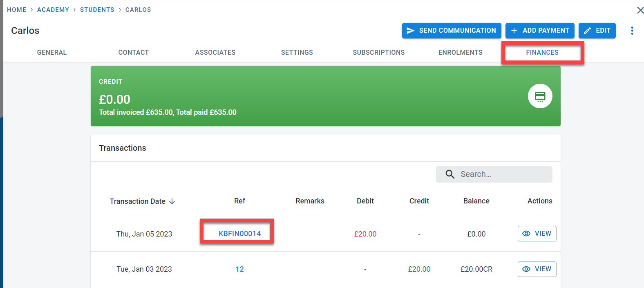View the Jan 03 2023 transaction
This screenshot has width=644, height=288.
click(x=537, y=269)
